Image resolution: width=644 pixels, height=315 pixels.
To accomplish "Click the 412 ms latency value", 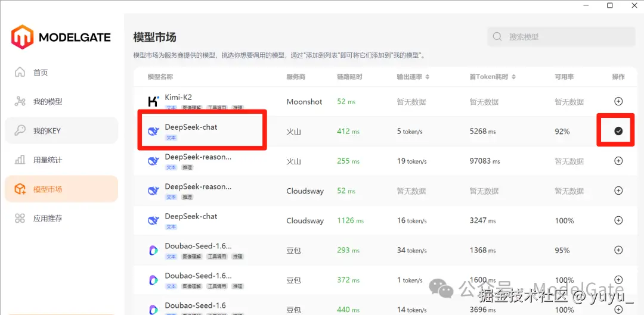I will pyautogui.click(x=348, y=131).
